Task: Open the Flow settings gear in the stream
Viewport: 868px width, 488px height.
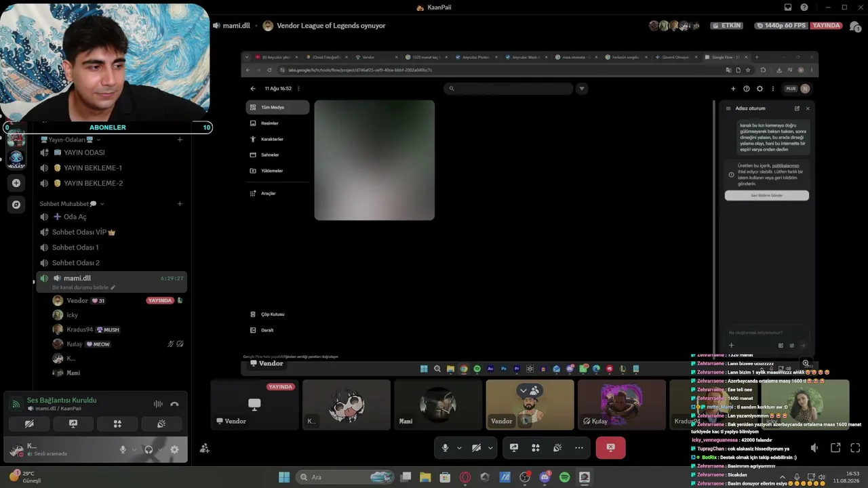Action: coord(759,89)
